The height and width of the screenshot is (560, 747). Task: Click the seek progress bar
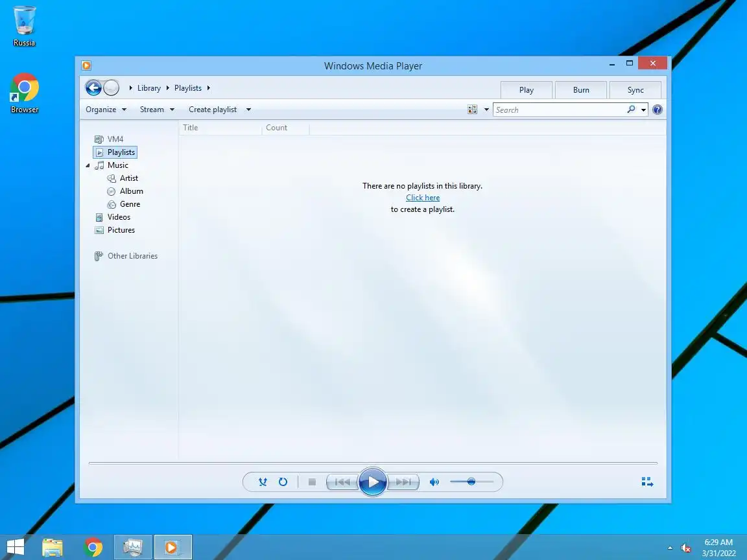(x=373, y=463)
